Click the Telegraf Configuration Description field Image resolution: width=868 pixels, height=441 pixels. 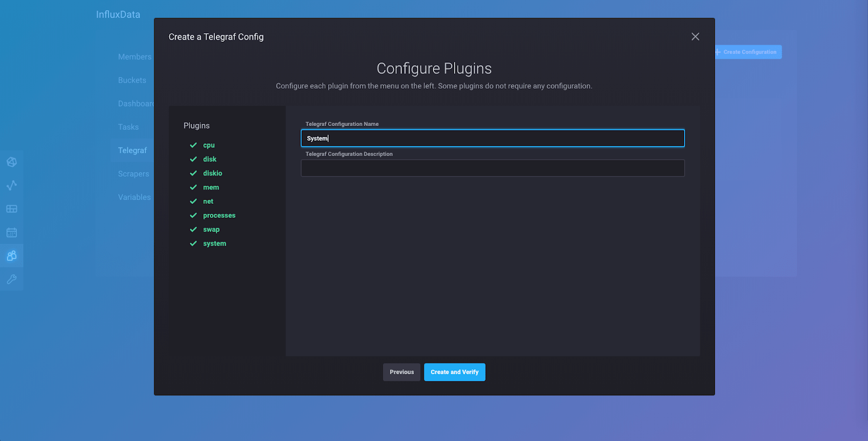[493, 168]
